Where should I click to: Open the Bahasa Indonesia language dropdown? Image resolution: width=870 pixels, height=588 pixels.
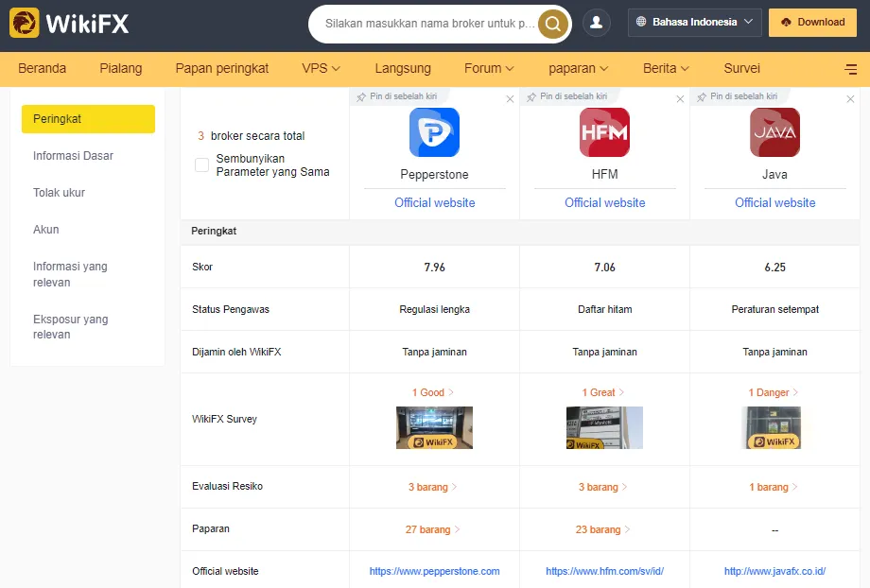tap(695, 22)
